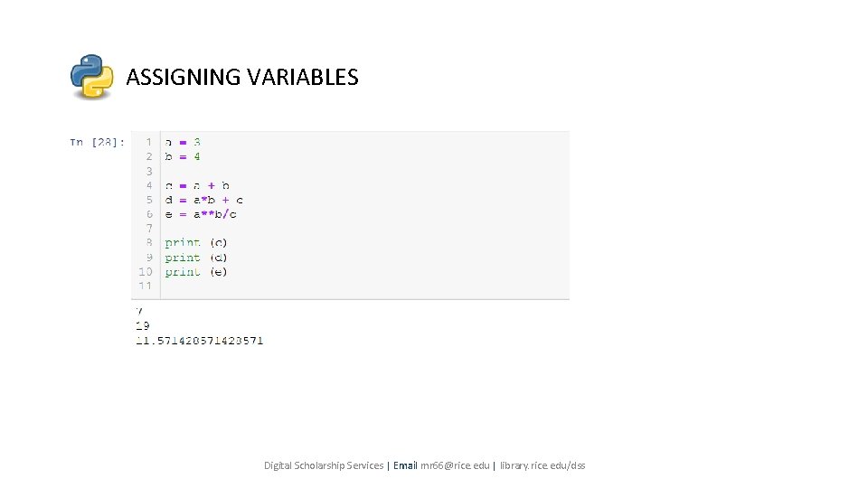Open the library.rice.edu/dss link

tap(542, 465)
